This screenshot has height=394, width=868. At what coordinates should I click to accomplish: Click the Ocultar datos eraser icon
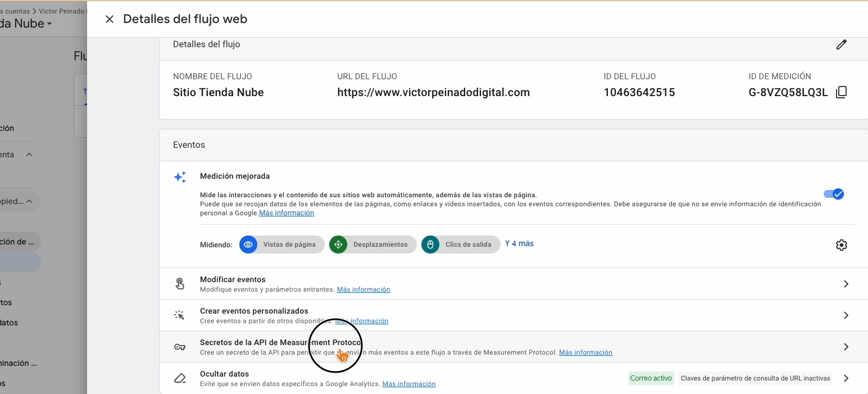tap(180, 378)
